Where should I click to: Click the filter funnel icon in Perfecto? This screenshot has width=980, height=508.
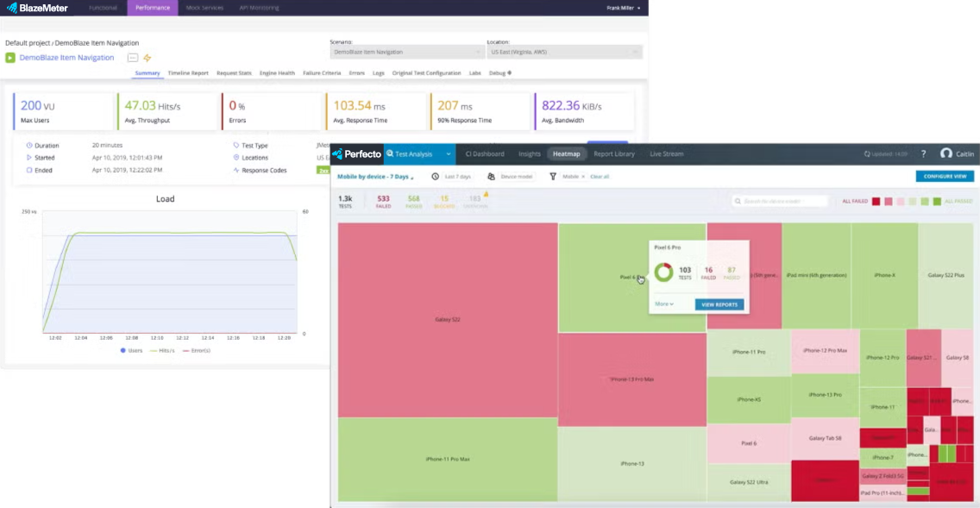[x=552, y=177]
